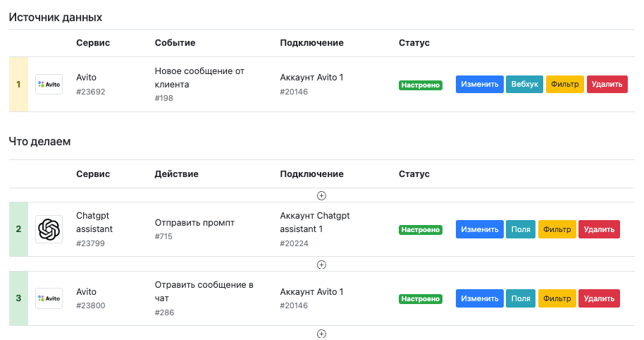Delete the Avito data source with Удалить
644x340 pixels.
(607, 84)
